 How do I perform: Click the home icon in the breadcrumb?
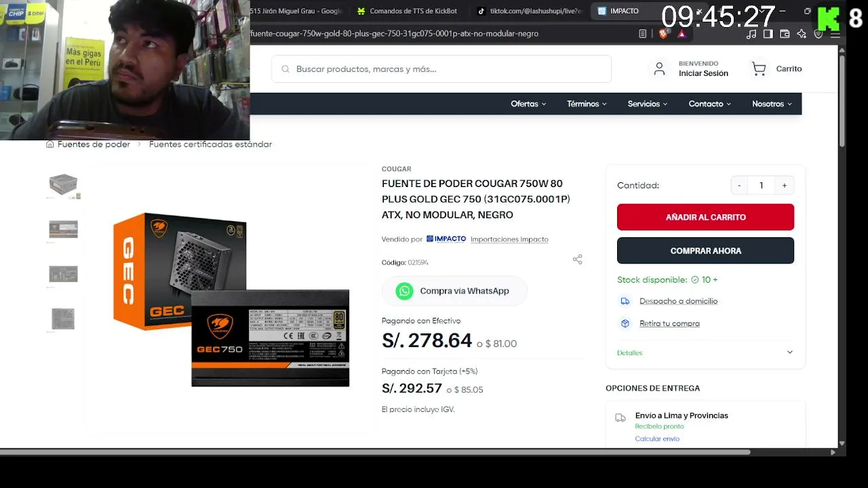click(x=50, y=144)
